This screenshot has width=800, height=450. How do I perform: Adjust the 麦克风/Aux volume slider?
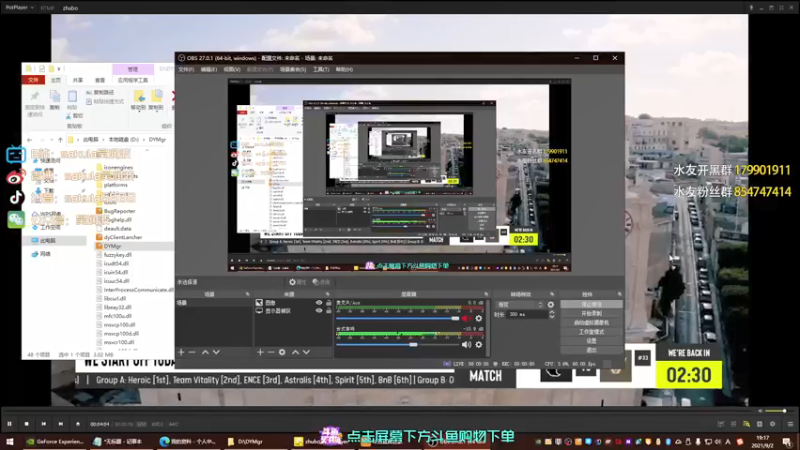pyautogui.click(x=398, y=318)
